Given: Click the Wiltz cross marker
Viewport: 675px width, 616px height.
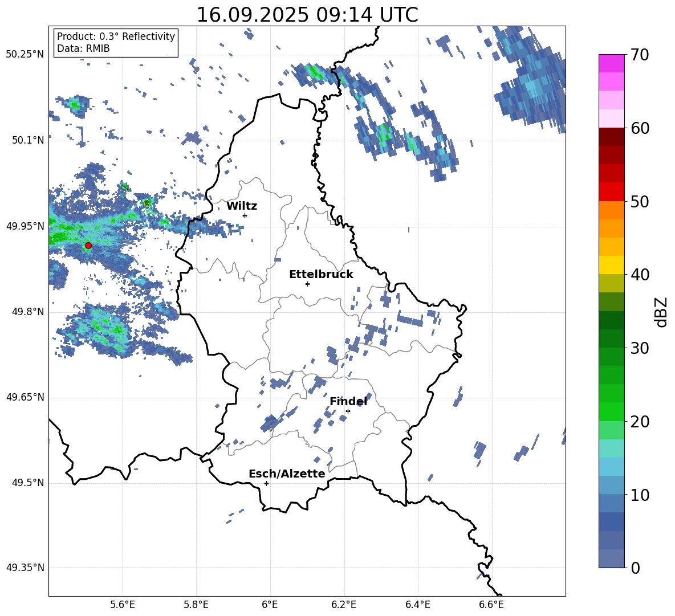Looking at the screenshot, I should pyautogui.click(x=245, y=215).
